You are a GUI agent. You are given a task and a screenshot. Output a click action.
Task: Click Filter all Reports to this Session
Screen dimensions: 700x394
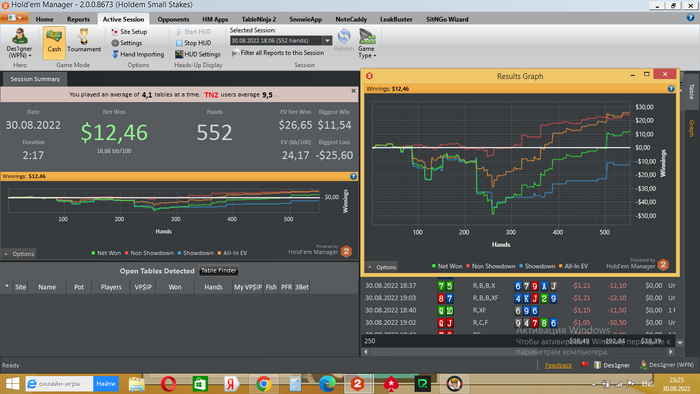coord(278,53)
